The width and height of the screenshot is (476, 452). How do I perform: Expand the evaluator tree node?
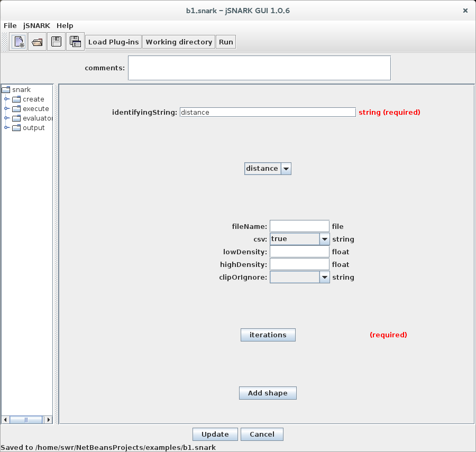6,118
